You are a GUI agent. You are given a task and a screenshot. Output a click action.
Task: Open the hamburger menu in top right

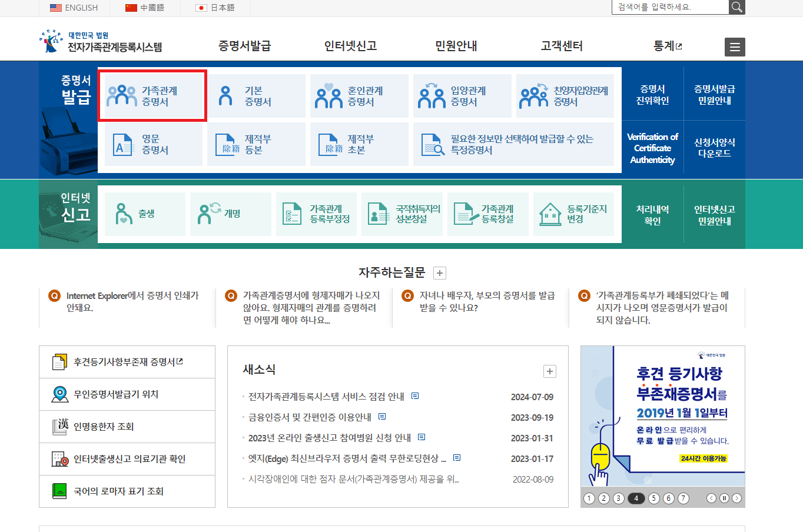click(x=734, y=46)
